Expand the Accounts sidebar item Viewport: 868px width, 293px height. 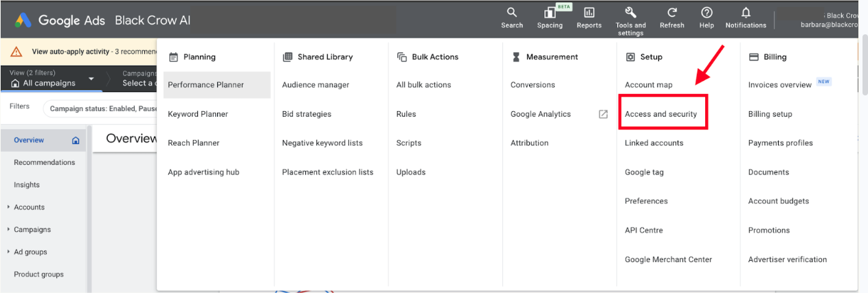[29, 207]
